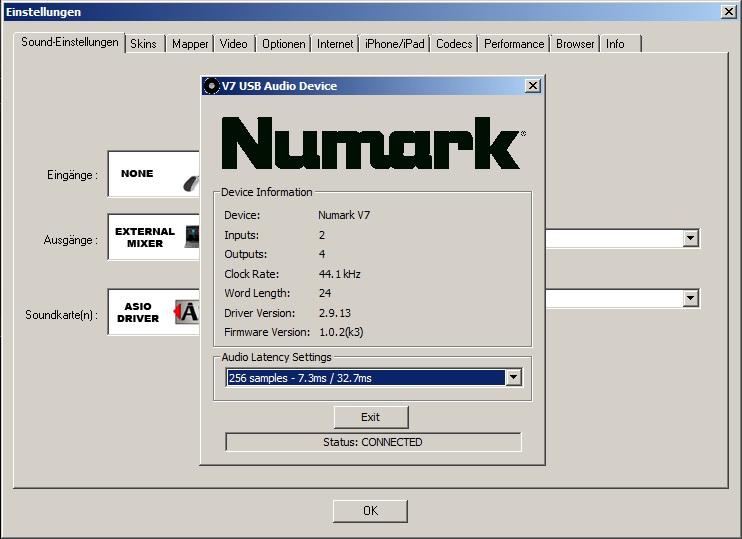The image size is (742, 539).
Task: Open the Video tab
Action: coord(233,44)
